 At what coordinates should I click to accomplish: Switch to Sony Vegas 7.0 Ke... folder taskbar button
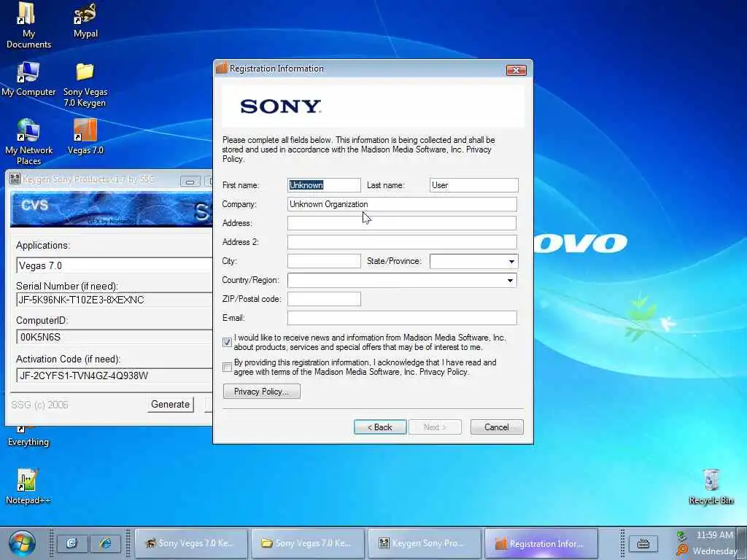point(308,543)
